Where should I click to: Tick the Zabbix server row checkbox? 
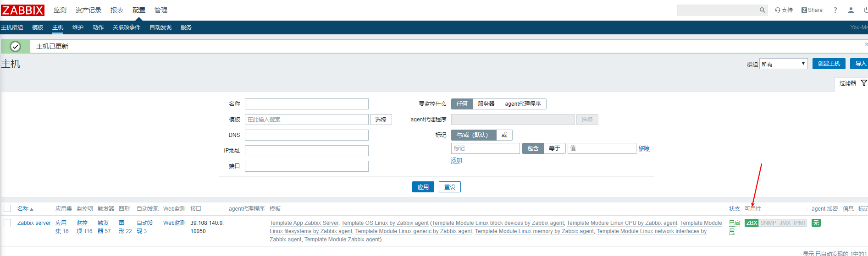click(7, 223)
